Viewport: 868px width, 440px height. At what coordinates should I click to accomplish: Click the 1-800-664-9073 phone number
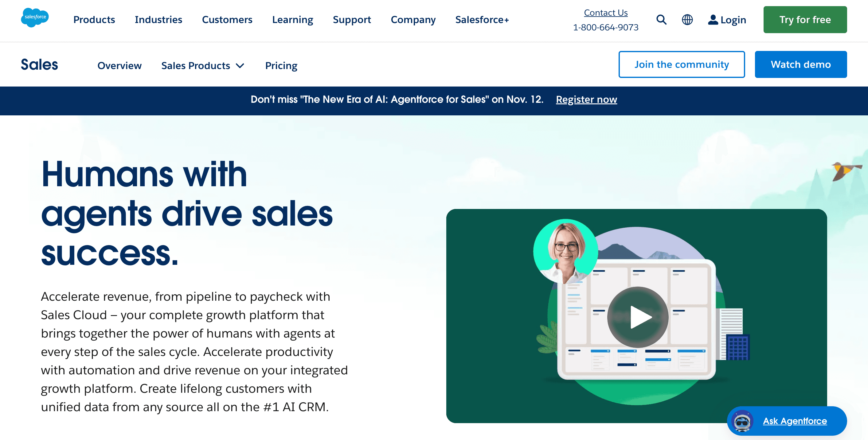point(605,27)
